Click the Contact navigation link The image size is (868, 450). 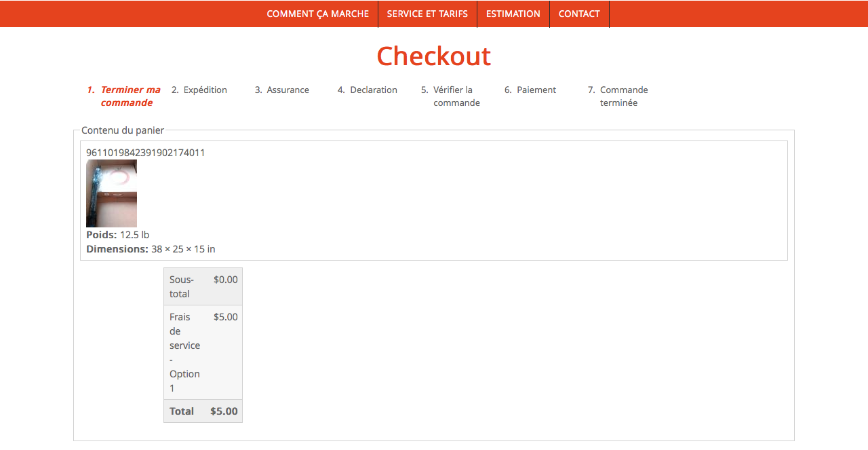(x=579, y=14)
